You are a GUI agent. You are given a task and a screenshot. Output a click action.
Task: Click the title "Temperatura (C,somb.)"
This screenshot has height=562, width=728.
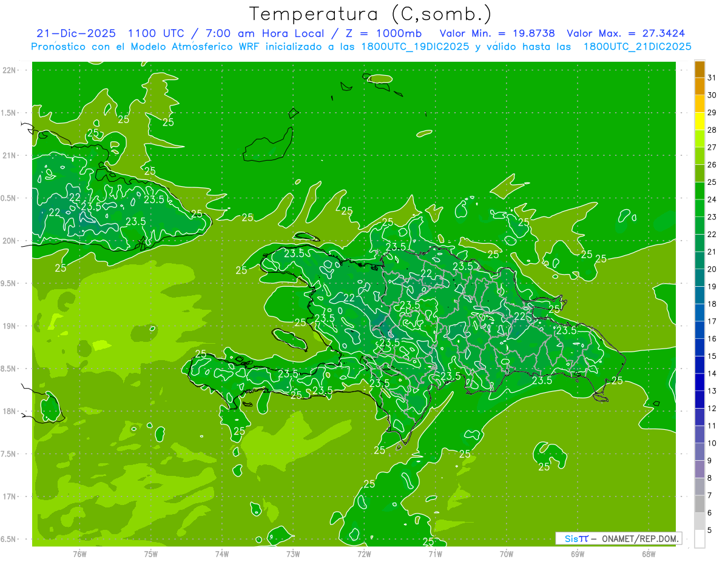[x=370, y=14]
